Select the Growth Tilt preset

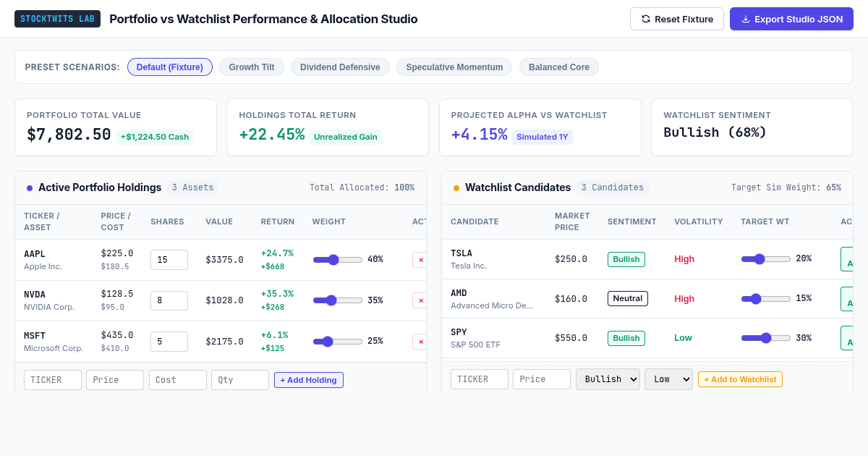(x=252, y=67)
